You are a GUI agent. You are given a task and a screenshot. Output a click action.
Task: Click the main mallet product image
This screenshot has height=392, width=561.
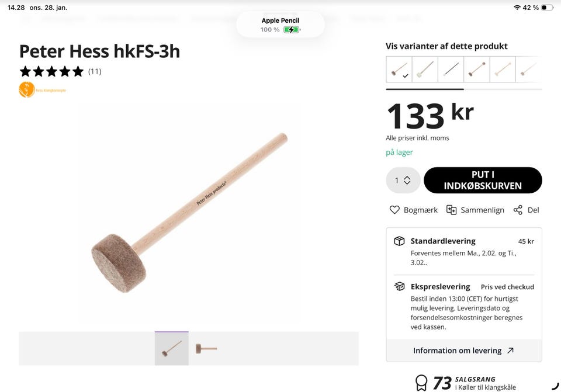click(189, 213)
